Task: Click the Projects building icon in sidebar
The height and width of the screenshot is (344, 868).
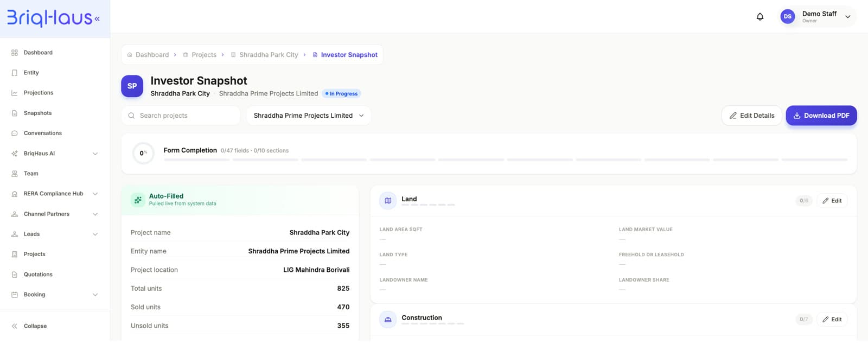Action: (x=15, y=254)
